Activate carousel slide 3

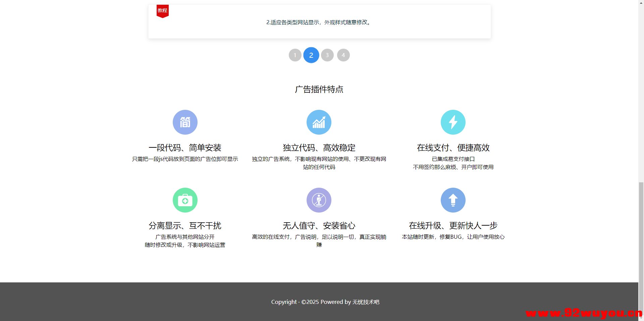(x=327, y=55)
